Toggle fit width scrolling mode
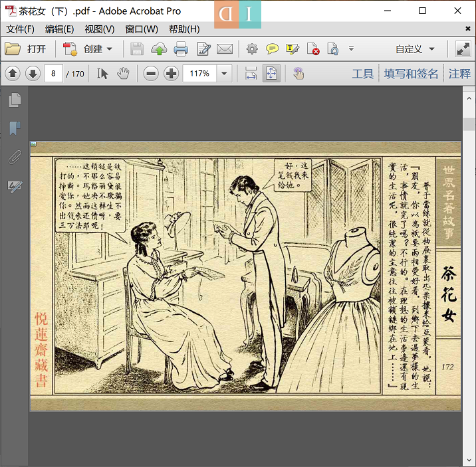This screenshot has width=476, height=467. click(x=251, y=73)
